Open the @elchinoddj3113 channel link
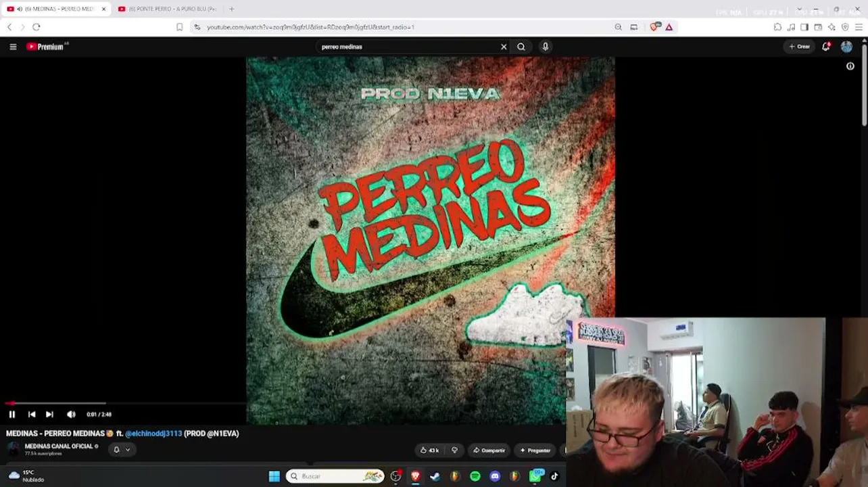This screenshot has height=487, width=868. (x=153, y=434)
